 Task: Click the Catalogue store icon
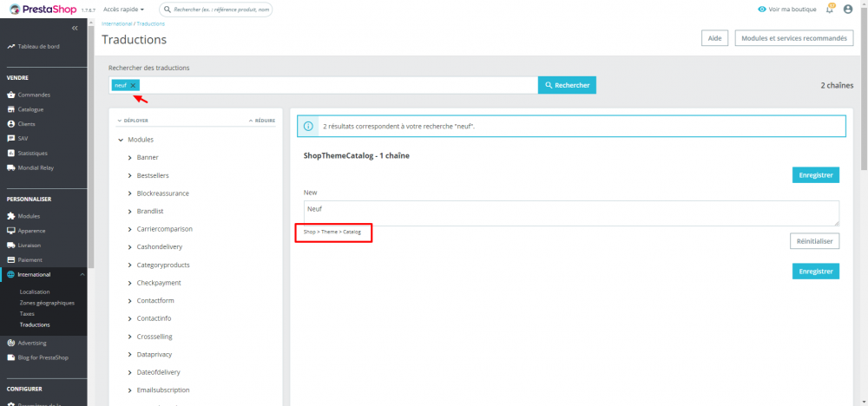click(11, 109)
